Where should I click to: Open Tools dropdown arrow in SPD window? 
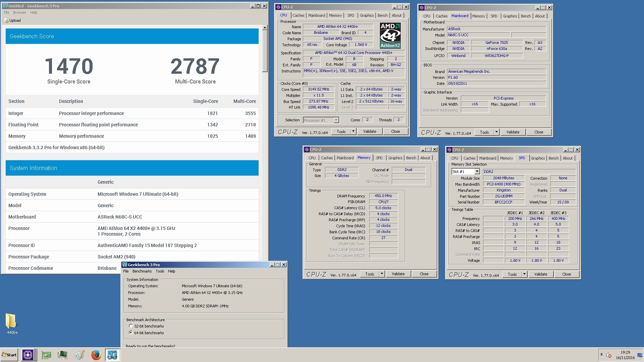coord(524,274)
